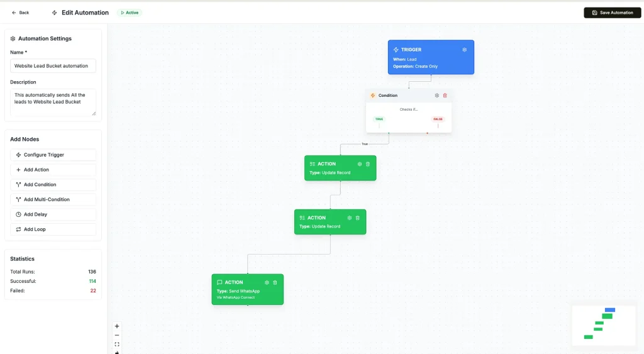644x354 pixels.
Task: Open settings gear on Send WhatsApp action
Action: [267, 282]
